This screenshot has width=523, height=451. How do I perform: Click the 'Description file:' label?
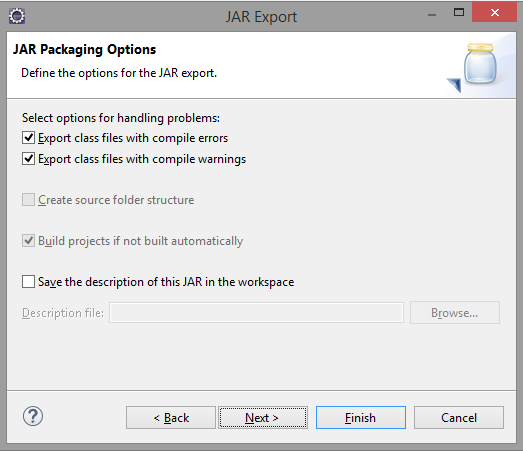pyautogui.click(x=63, y=313)
